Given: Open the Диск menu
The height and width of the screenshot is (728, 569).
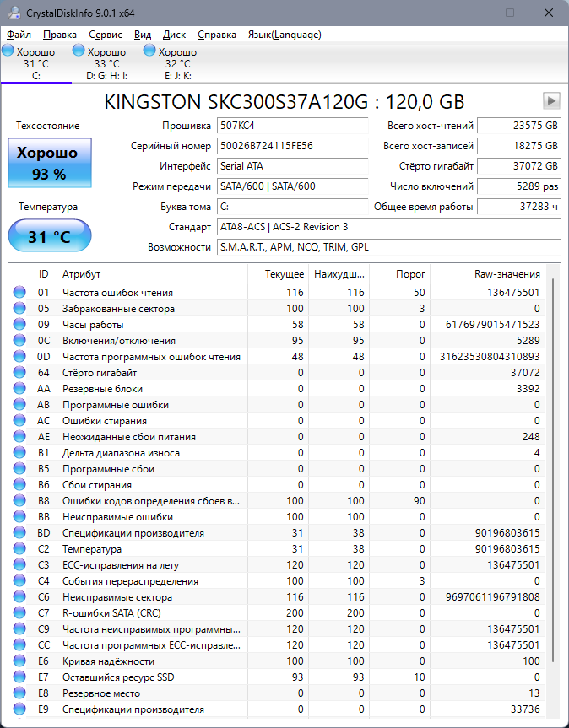Looking at the screenshot, I should pyautogui.click(x=174, y=35).
